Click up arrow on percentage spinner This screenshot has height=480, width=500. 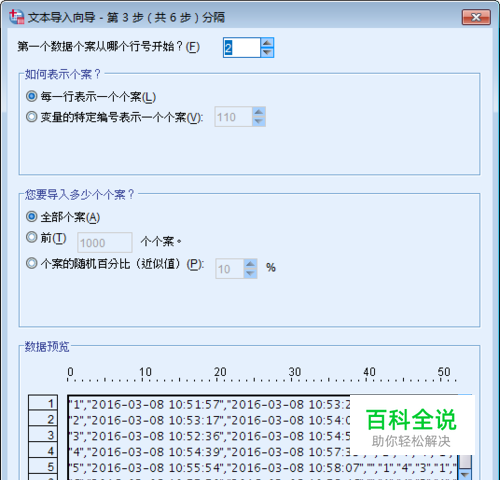(x=250, y=264)
